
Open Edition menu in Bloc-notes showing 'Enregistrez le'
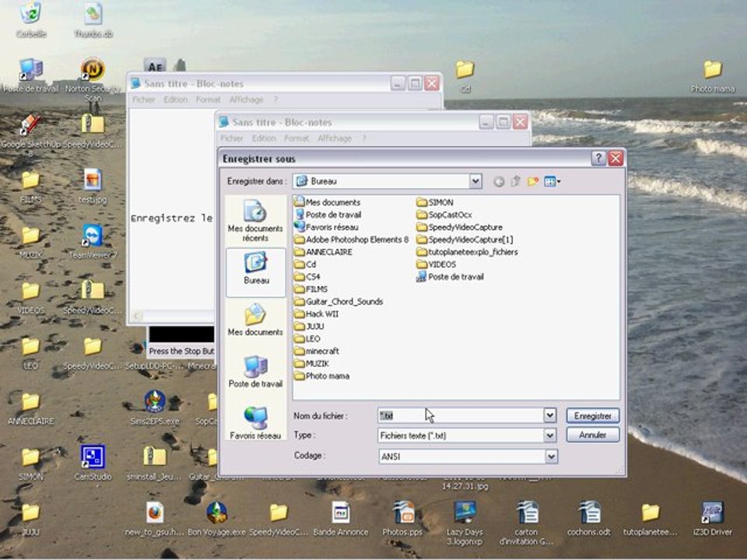click(x=175, y=100)
